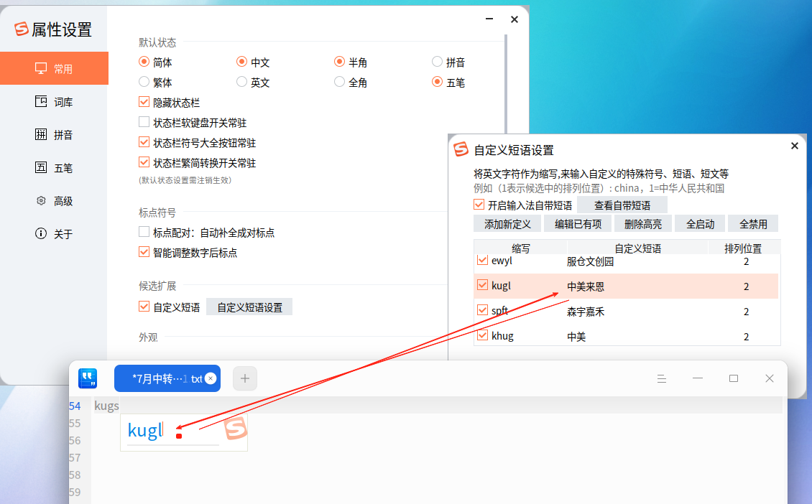Toggle the 隐藏状态栏 checkbox
The height and width of the screenshot is (504, 812).
[x=144, y=102]
